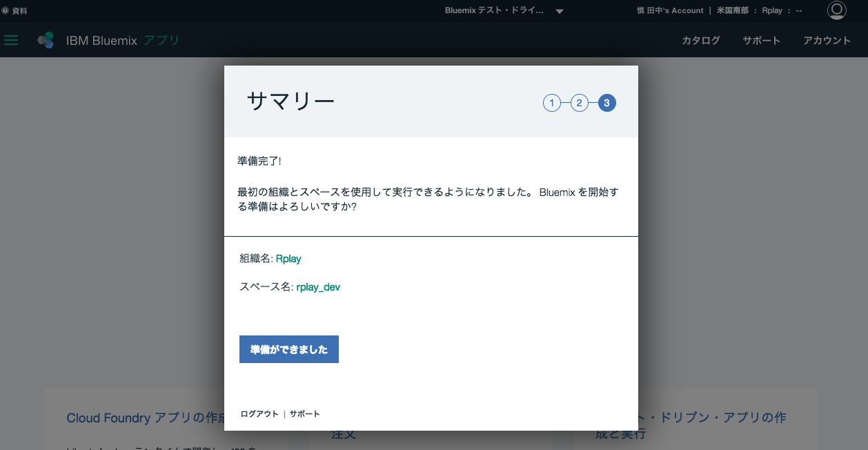This screenshot has height=450, width=868.
Task: Go to wizard step 1 circle
Action: (x=551, y=103)
